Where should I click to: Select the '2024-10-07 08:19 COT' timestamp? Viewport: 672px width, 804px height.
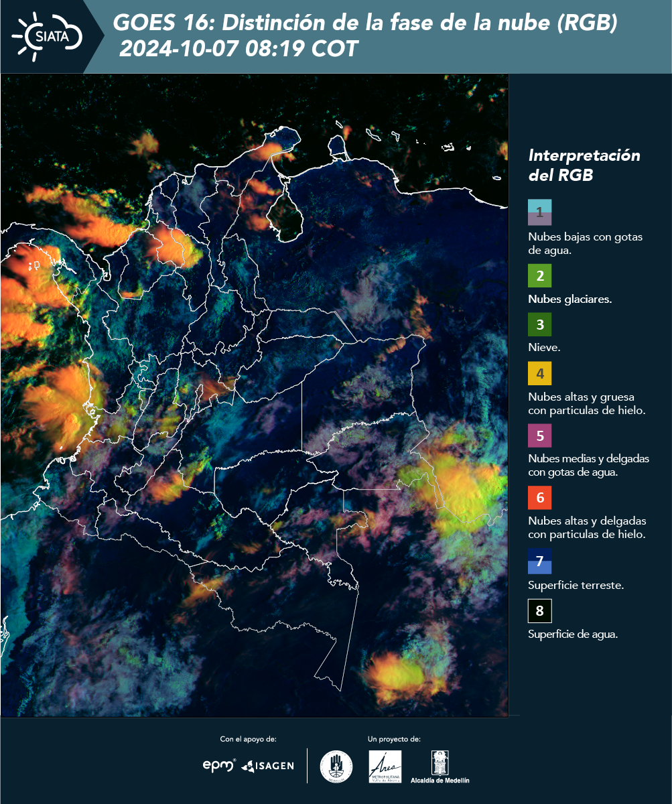pyautogui.click(x=239, y=50)
